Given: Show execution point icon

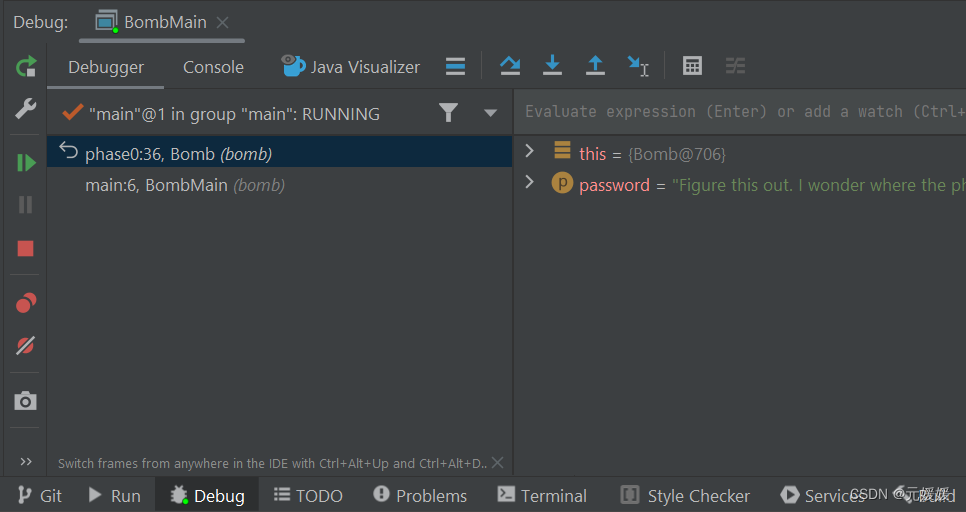Looking at the screenshot, I should pos(455,66).
